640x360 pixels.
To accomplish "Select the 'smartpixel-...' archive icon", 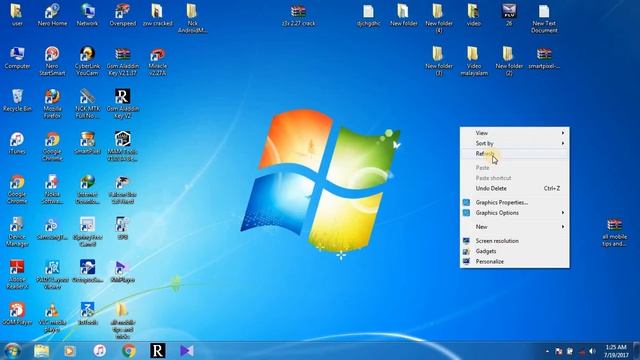I will pyautogui.click(x=544, y=58).
